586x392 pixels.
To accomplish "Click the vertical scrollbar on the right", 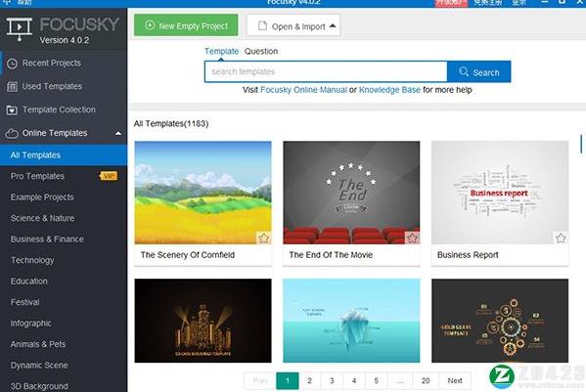I will [581, 144].
